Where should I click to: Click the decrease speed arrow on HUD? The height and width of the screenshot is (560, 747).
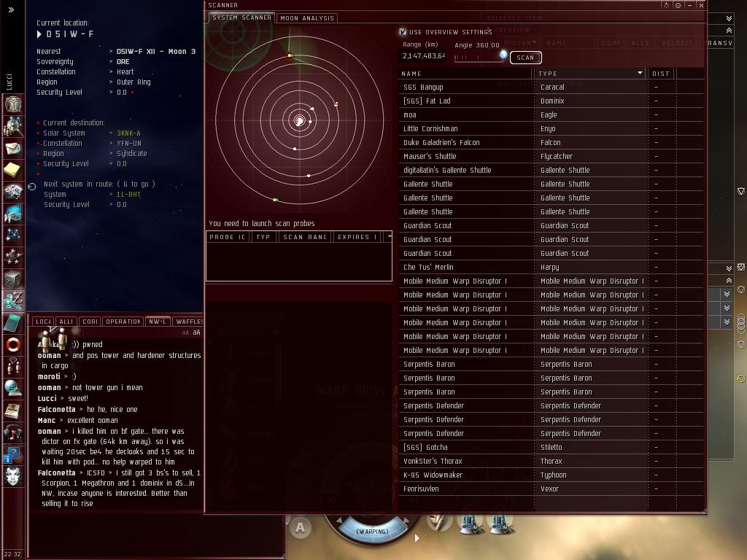pyautogui.click(x=338, y=521)
